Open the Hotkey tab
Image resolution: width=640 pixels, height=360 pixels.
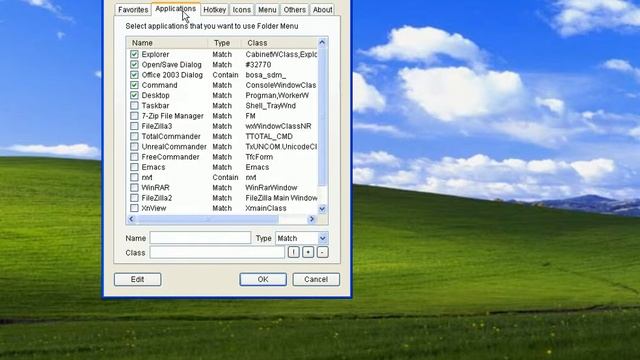click(214, 10)
